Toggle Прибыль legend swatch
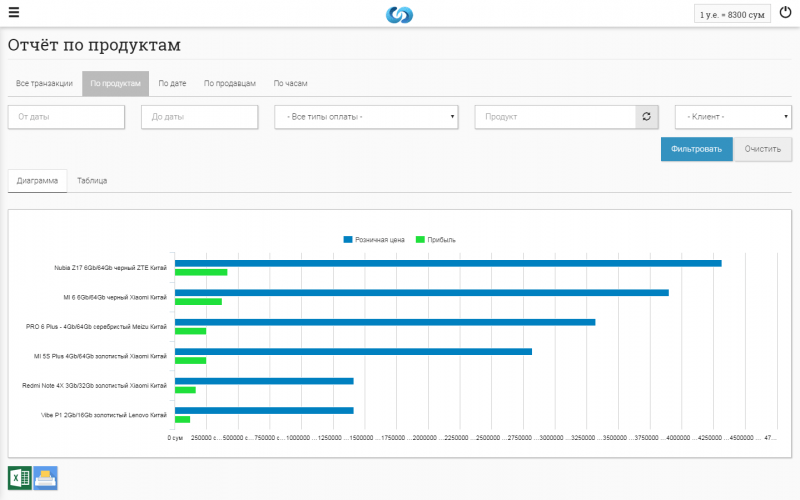800x500 pixels. 420,240
